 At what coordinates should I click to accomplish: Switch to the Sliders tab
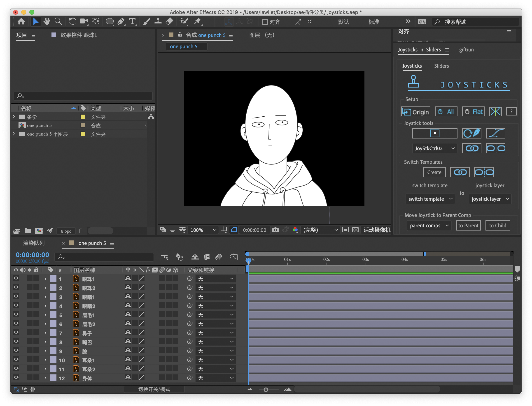tap(441, 66)
